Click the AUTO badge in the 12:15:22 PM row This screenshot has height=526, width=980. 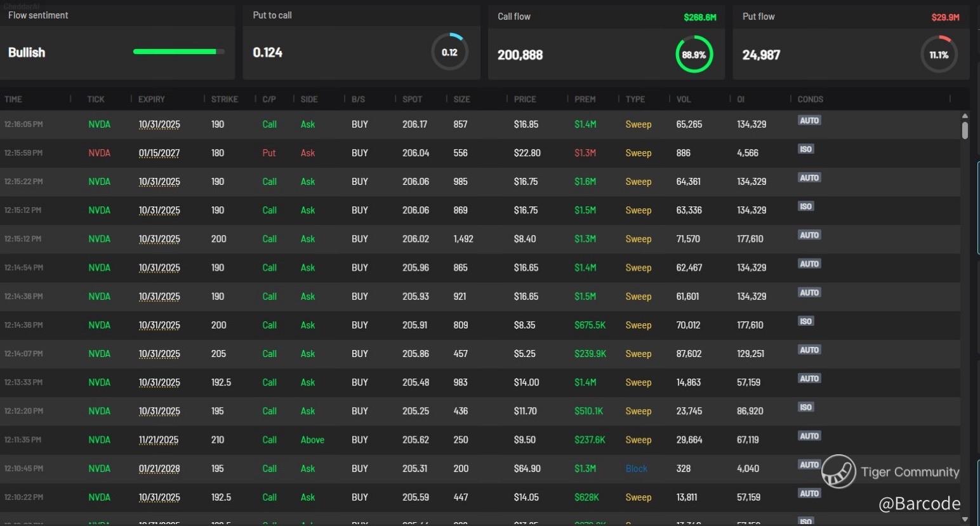[809, 177]
